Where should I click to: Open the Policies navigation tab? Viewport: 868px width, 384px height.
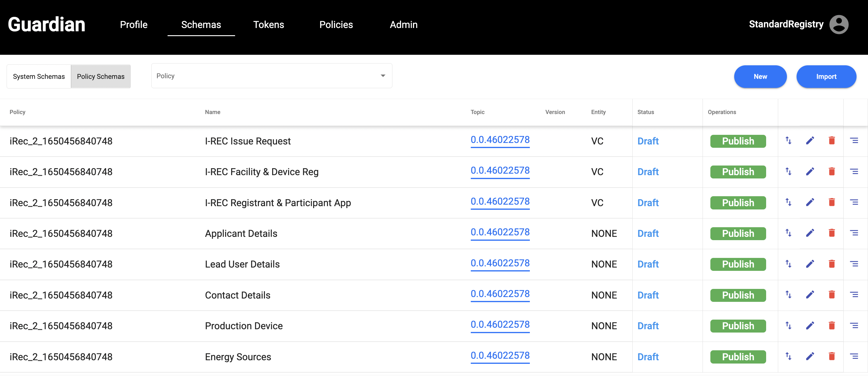[336, 25]
